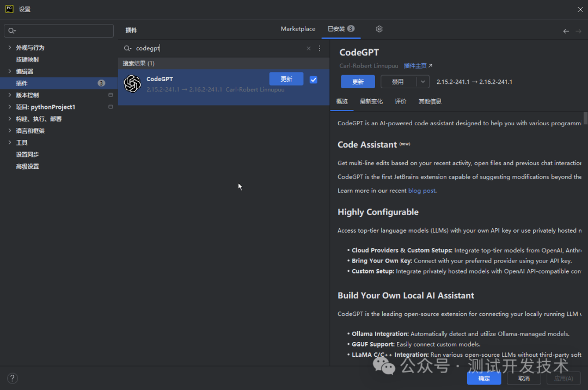Expand the 构建、执行、部署 node
Viewport: 588px width, 390px height.
[x=10, y=119]
